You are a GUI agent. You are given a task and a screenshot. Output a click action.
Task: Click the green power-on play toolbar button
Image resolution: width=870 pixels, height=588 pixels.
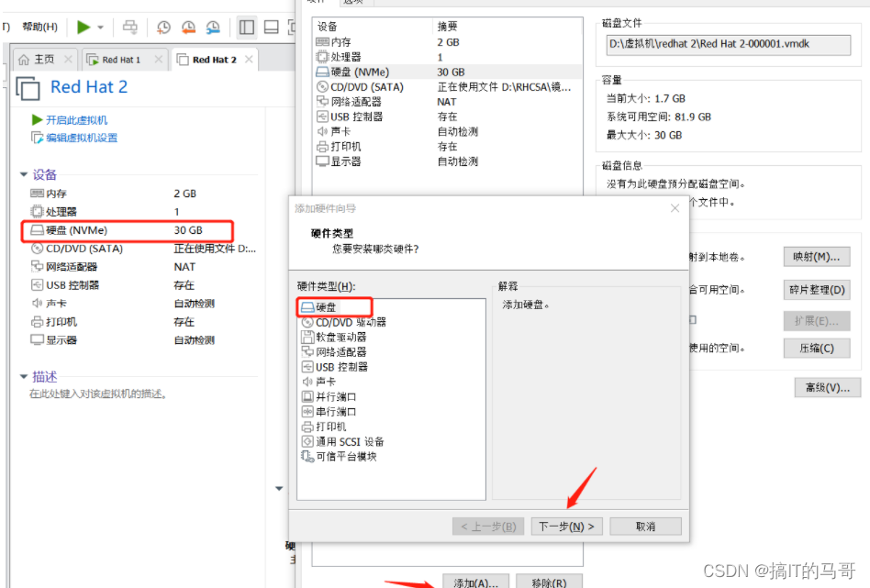84,27
